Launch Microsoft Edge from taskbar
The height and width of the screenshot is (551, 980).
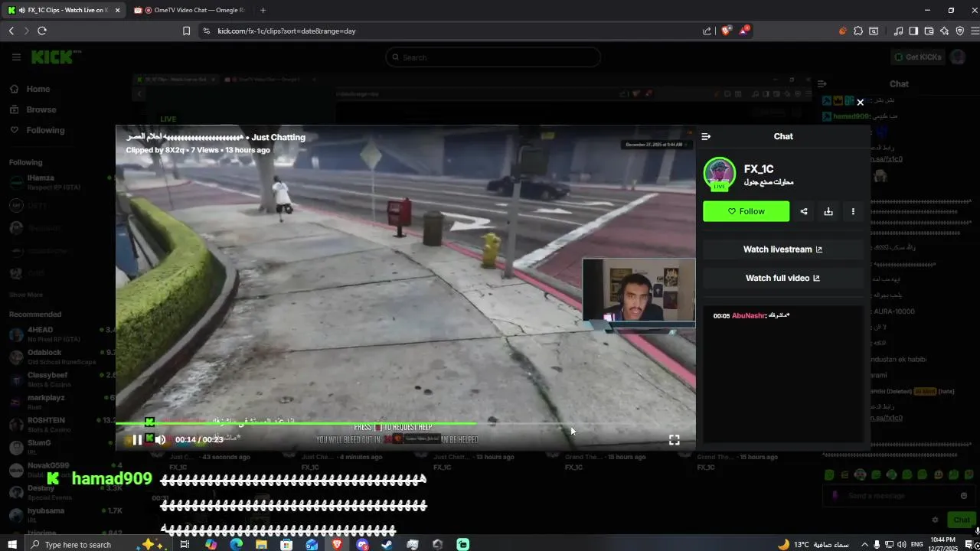236,544
